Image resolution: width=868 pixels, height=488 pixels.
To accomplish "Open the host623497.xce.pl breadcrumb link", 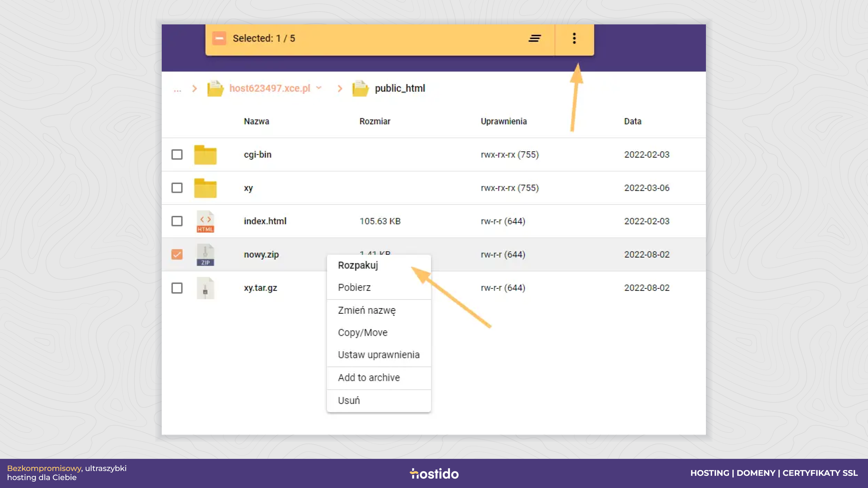I will (x=270, y=88).
